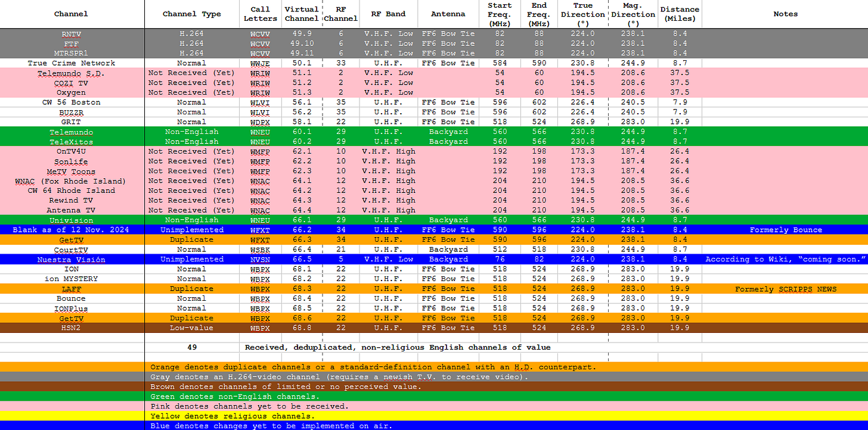Screen dimensions: 868x430
Task: Click the "WNAC (Fox Rhode Island)" cell
Action: 71,181
